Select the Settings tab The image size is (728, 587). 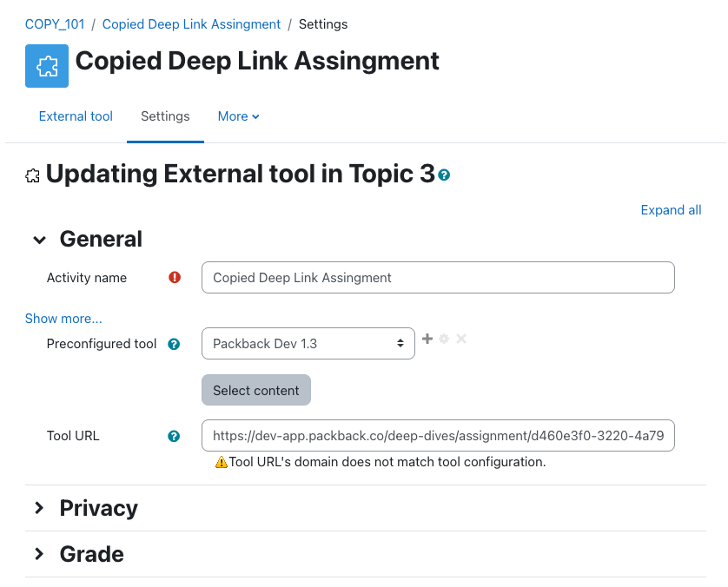165,116
